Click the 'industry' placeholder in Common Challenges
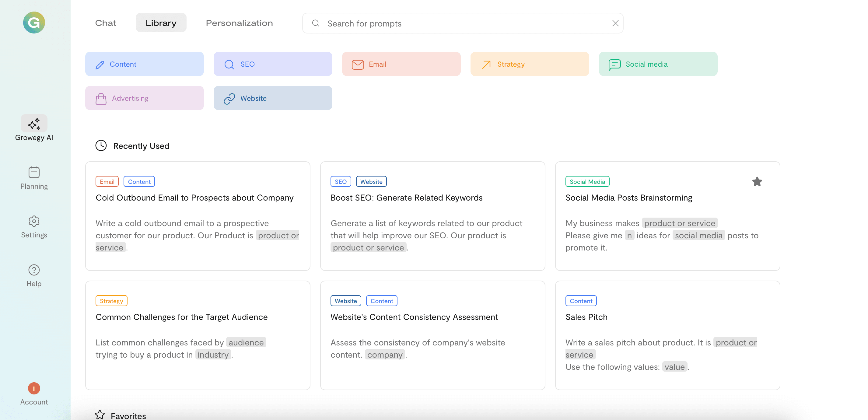Image resolution: width=868 pixels, height=420 pixels. [213, 355]
